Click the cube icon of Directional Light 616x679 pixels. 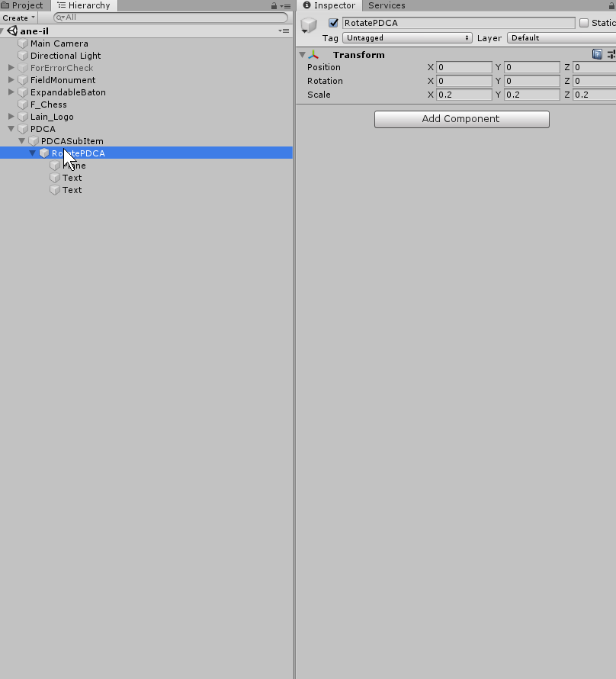tap(23, 56)
